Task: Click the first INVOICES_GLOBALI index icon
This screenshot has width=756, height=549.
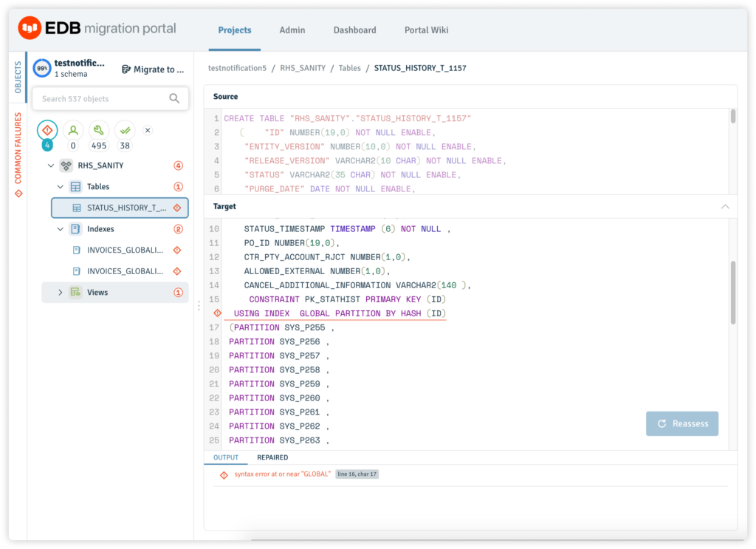Action: click(76, 250)
